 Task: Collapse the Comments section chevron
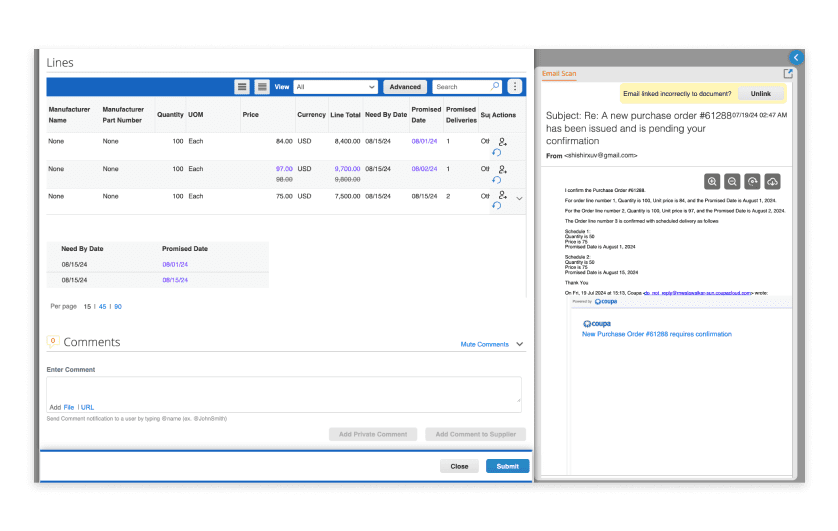coord(519,344)
